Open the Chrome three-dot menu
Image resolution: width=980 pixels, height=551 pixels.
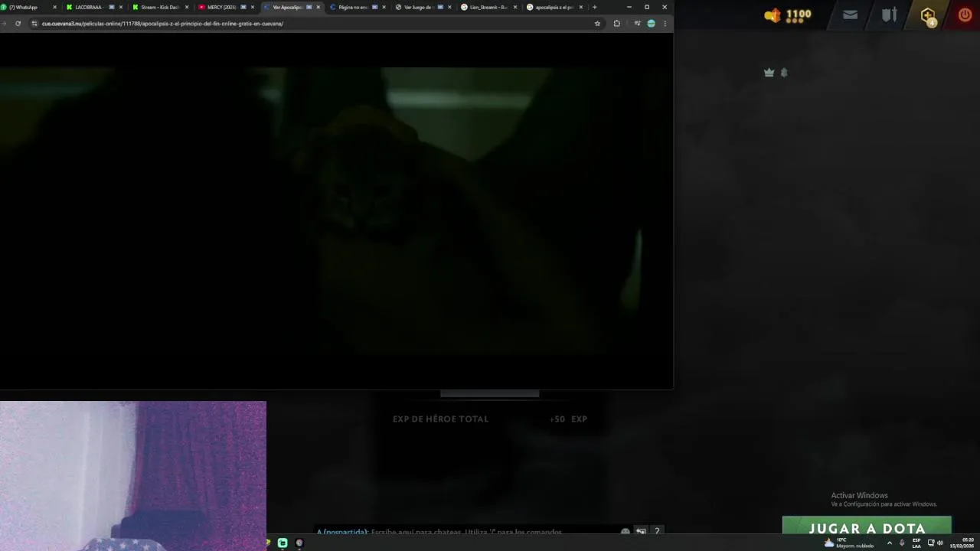665,24
